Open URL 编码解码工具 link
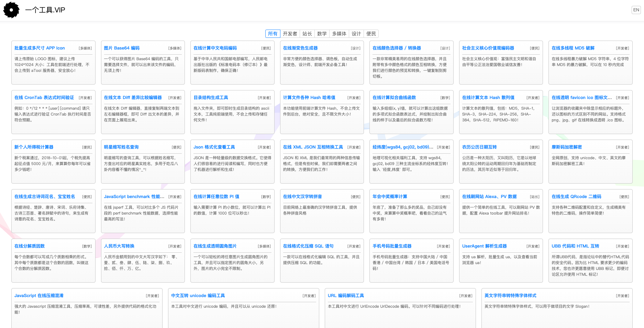The width and height of the screenshot is (644, 328). click(346, 296)
